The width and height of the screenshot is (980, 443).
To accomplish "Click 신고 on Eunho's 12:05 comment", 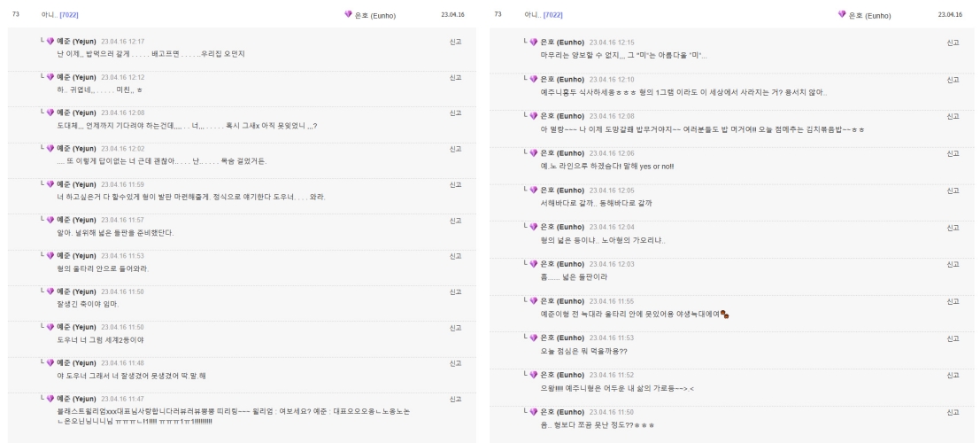I will (953, 190).
